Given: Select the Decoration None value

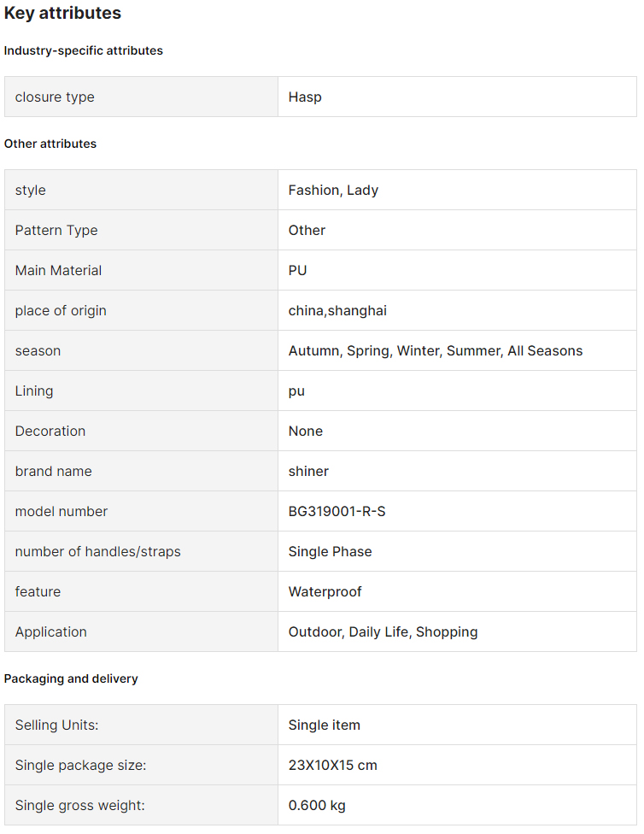Looking at the screenshot, I should click(305, 431).
